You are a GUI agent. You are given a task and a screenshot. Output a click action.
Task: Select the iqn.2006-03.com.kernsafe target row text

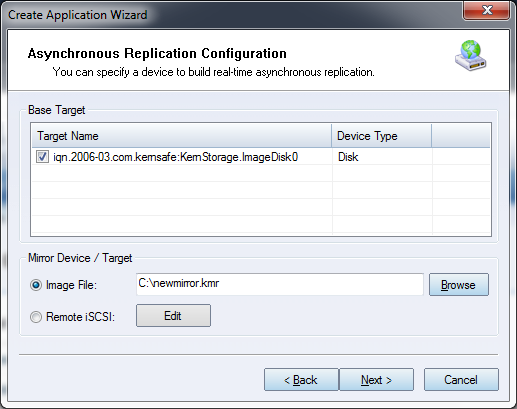[176, 157]
